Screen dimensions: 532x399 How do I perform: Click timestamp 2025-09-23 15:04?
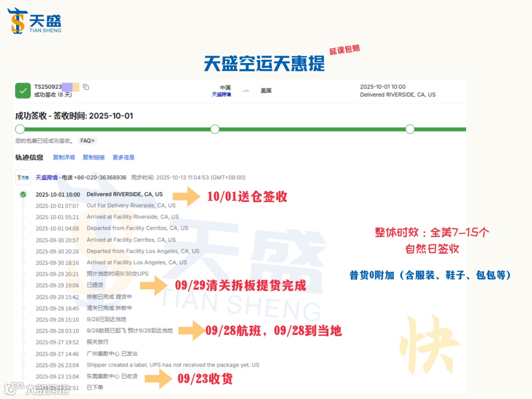[57, 377]
